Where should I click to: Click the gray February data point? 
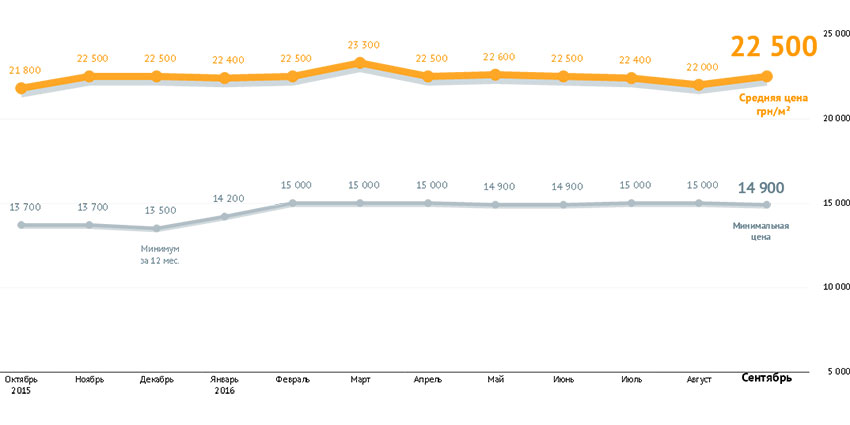(293, 203)
